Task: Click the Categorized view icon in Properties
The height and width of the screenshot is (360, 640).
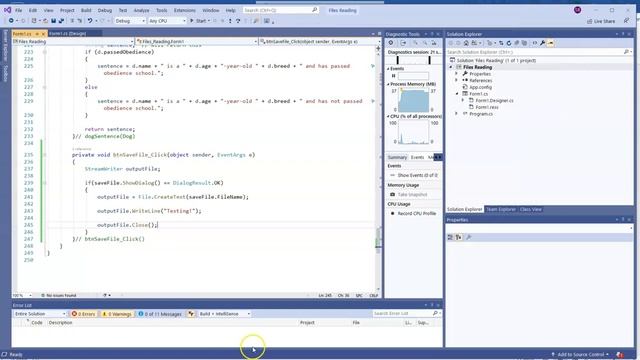Action: 450,237
